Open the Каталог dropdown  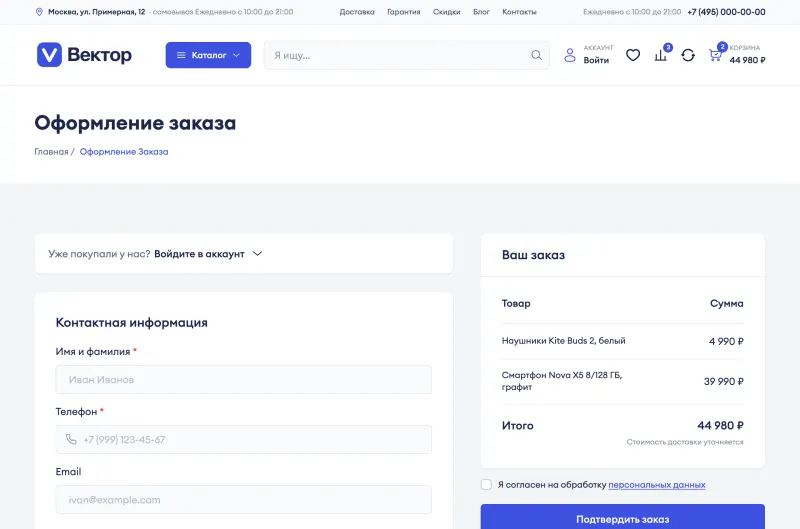[208, 55]
